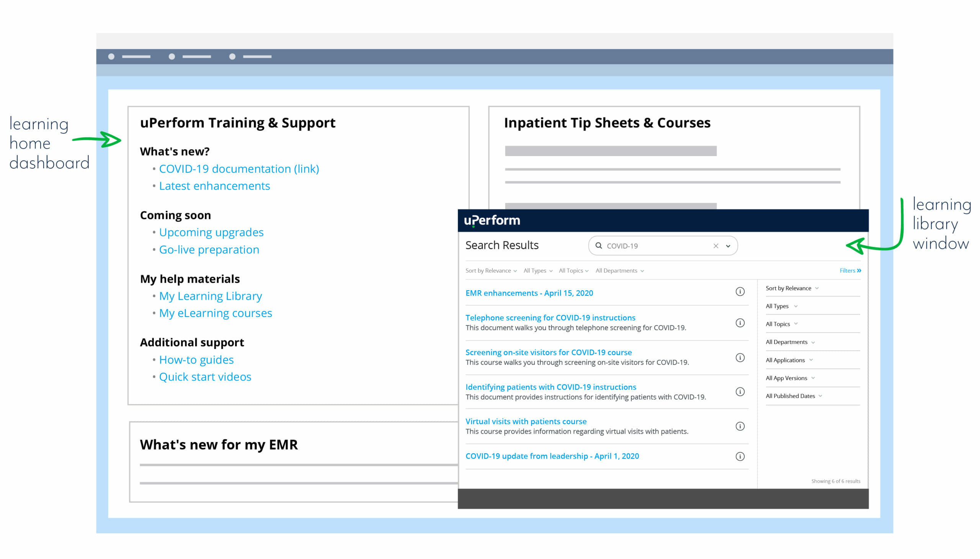Open How-to guides link
This screenshot has width=980, height=559.
coord(196,360)
